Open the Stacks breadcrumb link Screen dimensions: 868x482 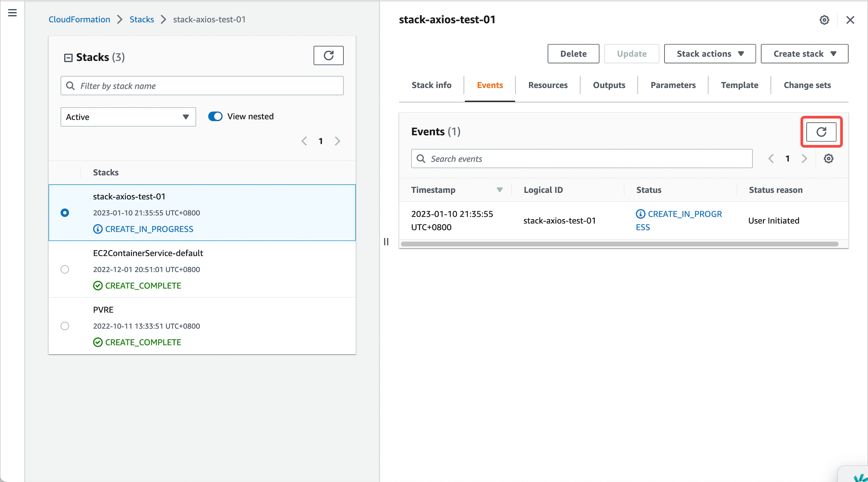click(142, 20)
